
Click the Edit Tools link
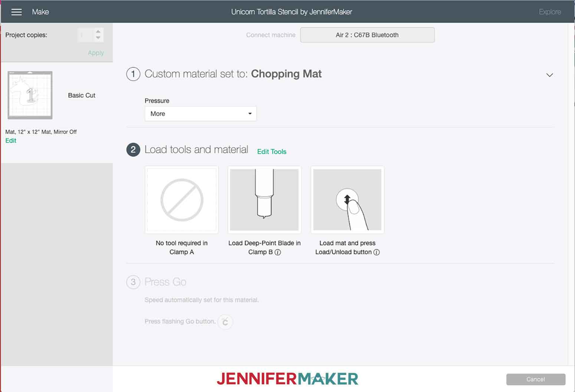tap(272, 152)
